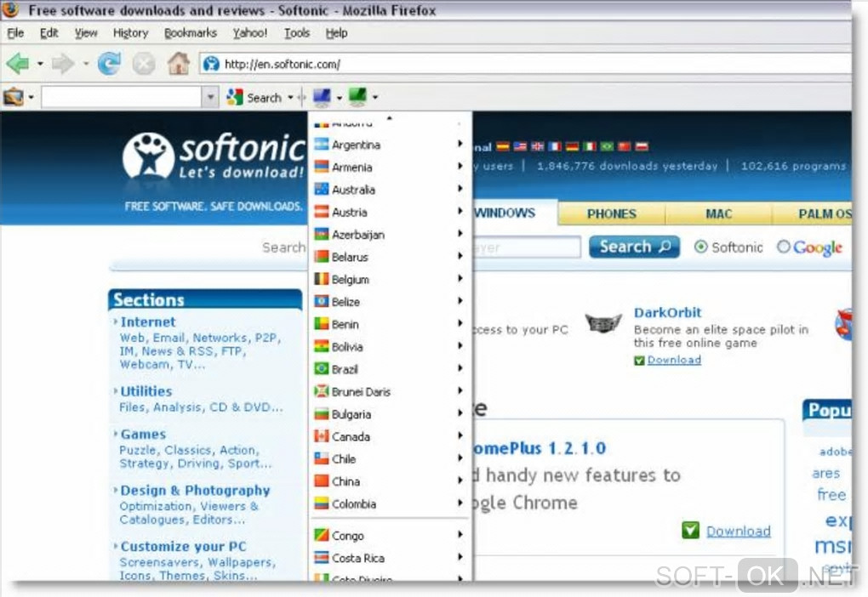This screenshot has width=868, height=597.
Task: Click the DarkOrbit game thumbnail
Action: 603,323
